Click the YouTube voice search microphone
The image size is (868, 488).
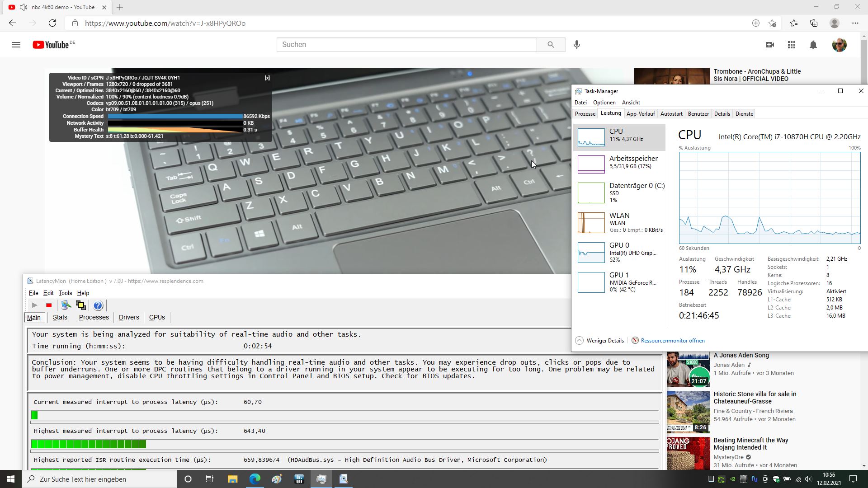point(577,45)
